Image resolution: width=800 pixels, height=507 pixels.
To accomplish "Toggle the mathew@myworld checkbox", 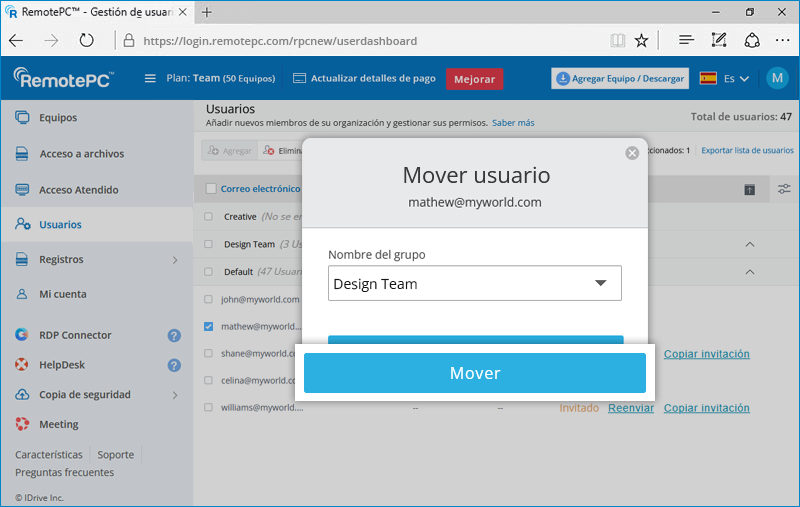I will tap(209, 326).
